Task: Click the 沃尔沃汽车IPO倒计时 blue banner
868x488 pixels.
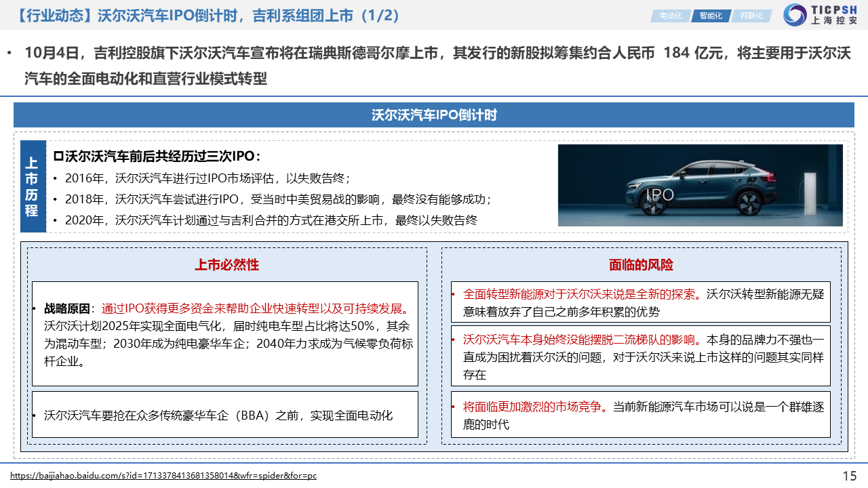Action: (434, 115)
